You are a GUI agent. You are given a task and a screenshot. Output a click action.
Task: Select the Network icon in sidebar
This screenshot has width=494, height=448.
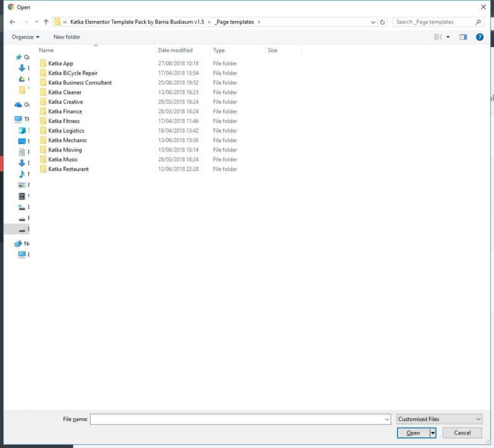tap(19, 244)
